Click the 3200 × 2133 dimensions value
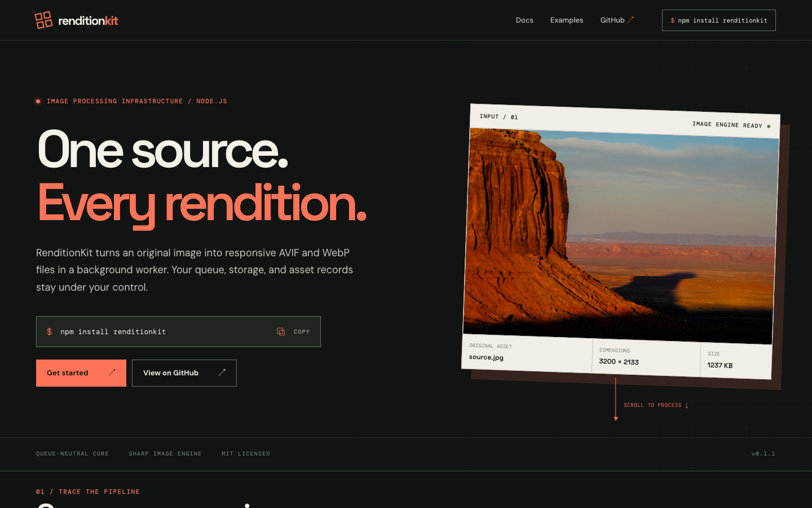This screenshot has width=812, height=508. click(x=619, y=362)
